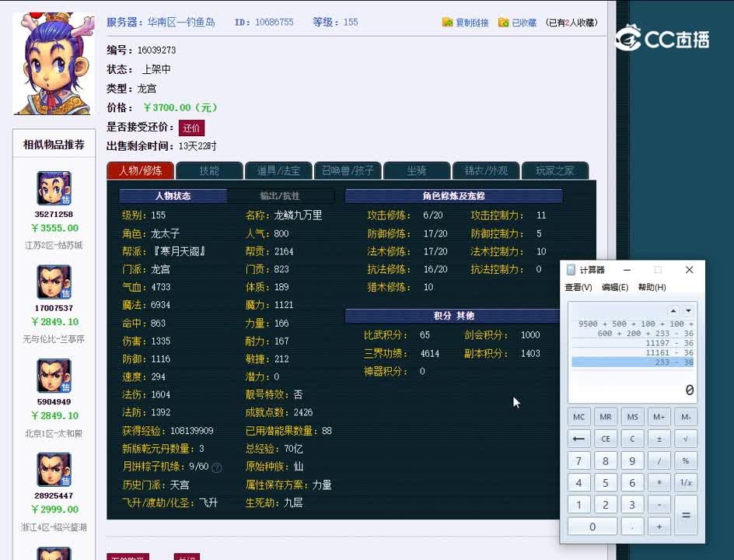The height and width of the screenshot is (560, 734).
Task: Switch to the 坐骑 tab
Action: [417, 170]
